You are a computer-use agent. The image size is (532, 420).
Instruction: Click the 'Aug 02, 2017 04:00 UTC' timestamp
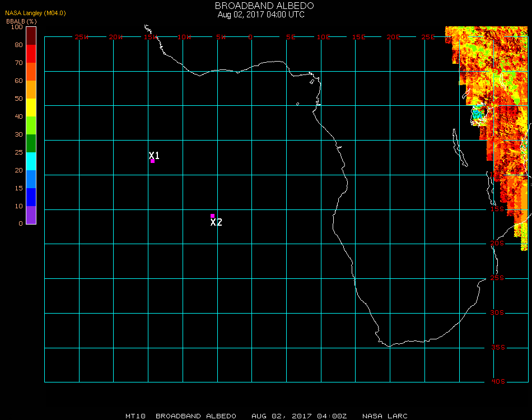click(x=261, y=15)
